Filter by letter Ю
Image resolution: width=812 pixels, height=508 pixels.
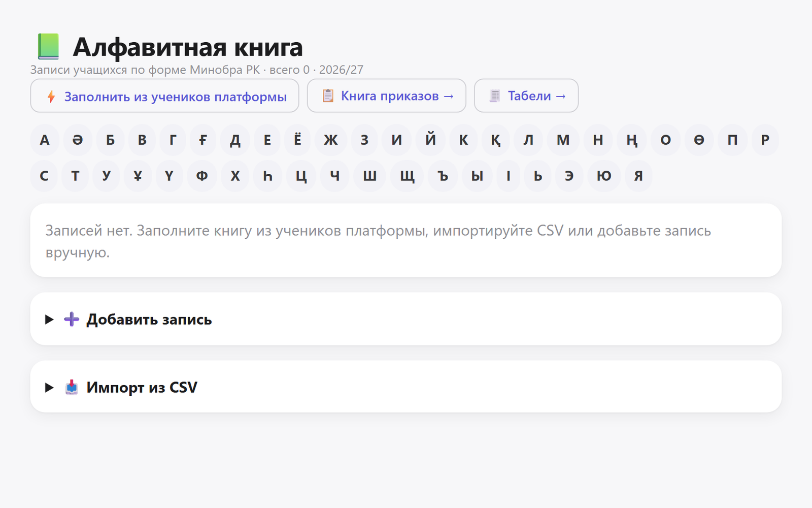(x=604, y=176)
